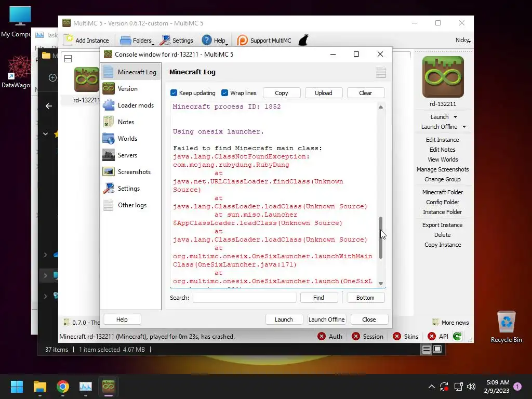Click the log vertical scrollbar thumb
Image resolution: width=532 pixels, height=399 pixels.
tap(381, 237)
